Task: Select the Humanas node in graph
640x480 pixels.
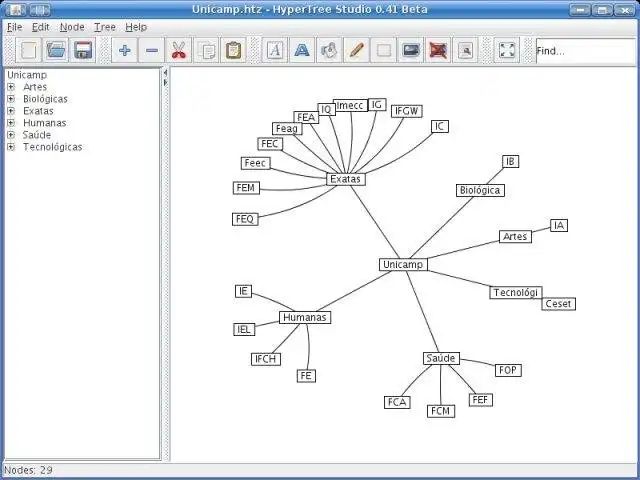Action: click(x=305, y=317)
